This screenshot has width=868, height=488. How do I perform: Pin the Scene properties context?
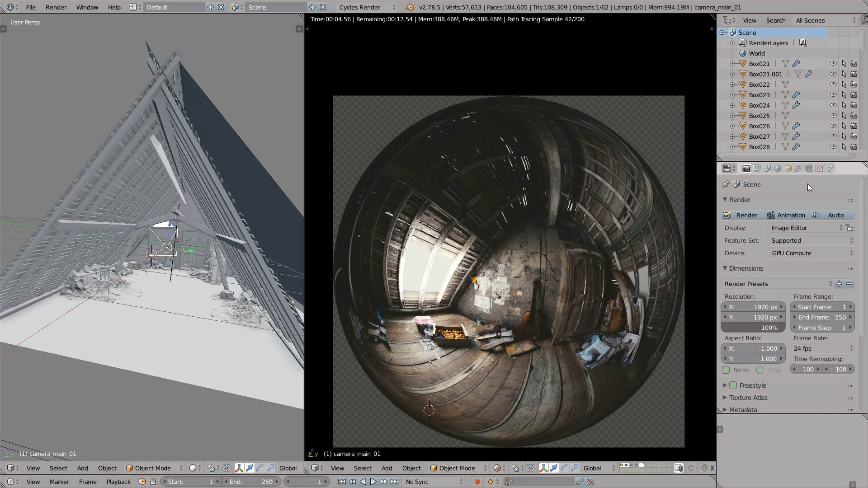coord(726,184)
